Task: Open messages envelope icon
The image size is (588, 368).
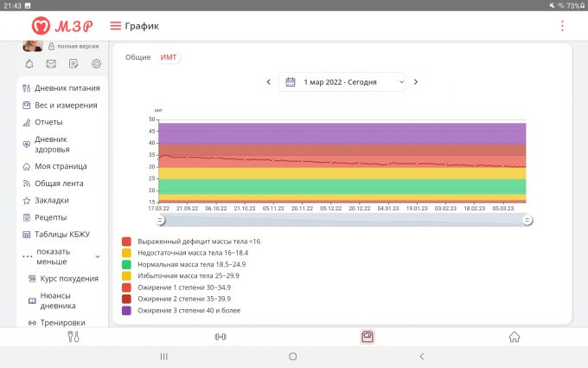Action: coord(51,63)
